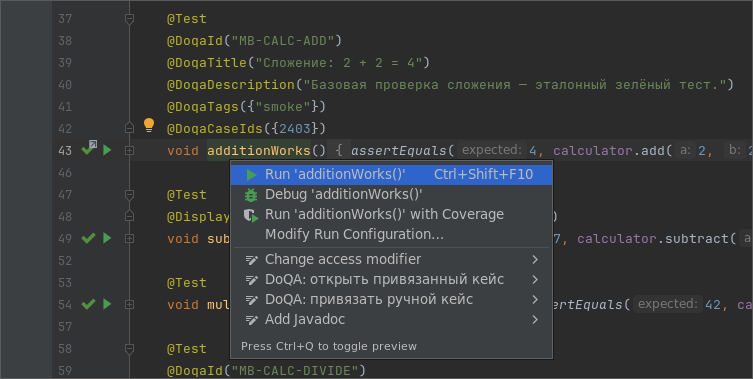This screenshot has height=379, width=753.
Task: Open Change access modifier submenu arrow
Action: (535, 260)
